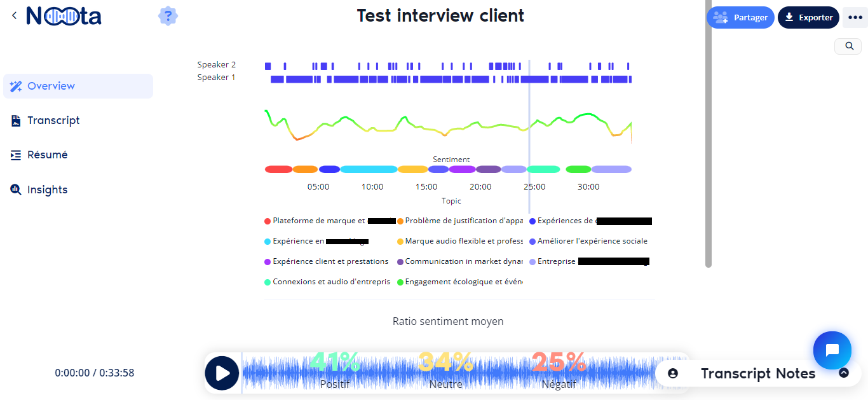
Task: Select the red topic segment on timeline
Action: pos(278,169)
